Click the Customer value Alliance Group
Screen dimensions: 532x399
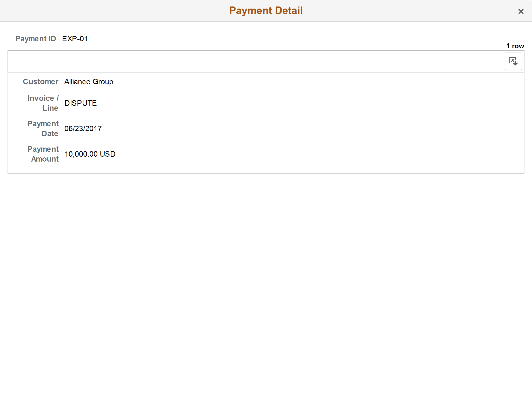pyautogui.click(x=89, y=82)
